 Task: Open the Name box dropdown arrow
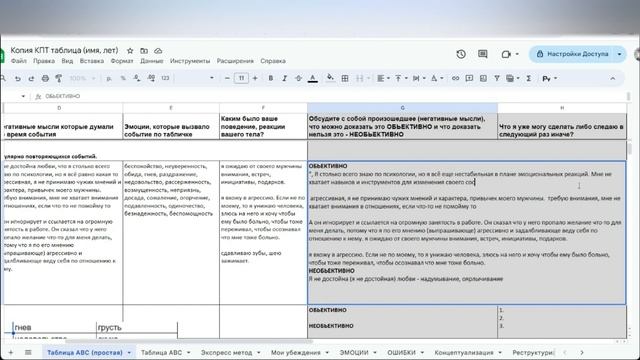(23, 96)
